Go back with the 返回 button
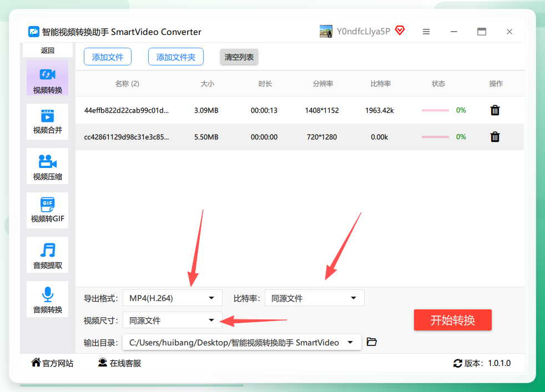Viewport: 545px width, 392px height. (47, 50)
